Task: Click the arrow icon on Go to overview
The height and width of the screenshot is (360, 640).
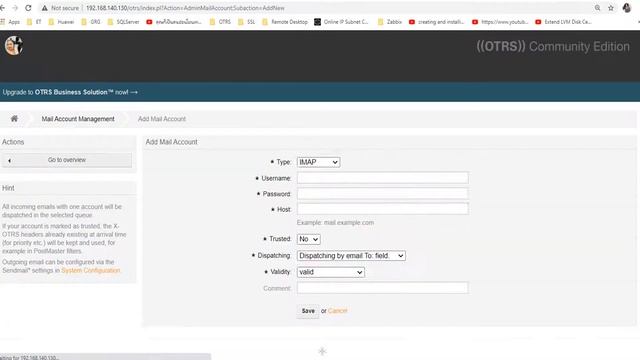Action: [x=9, y=160]
